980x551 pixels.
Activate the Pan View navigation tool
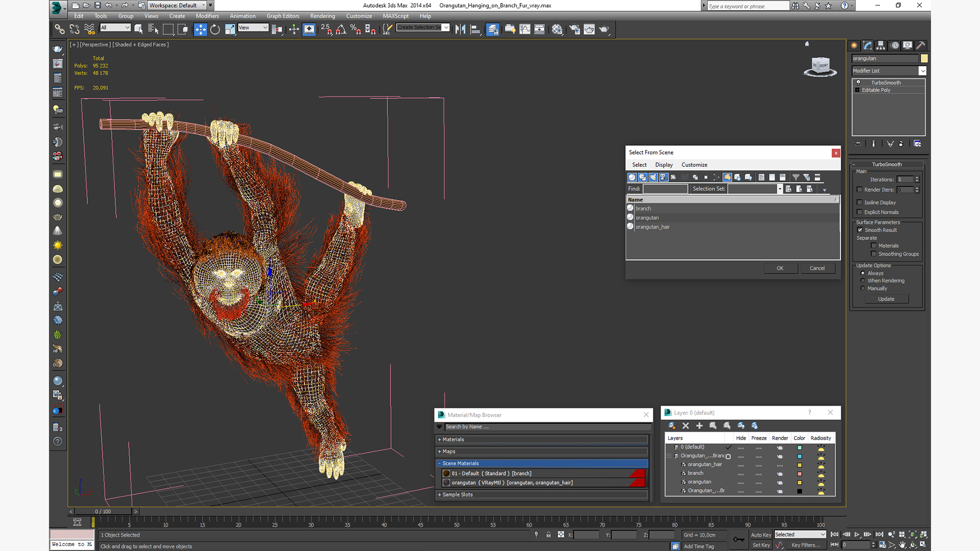[x=902, y=545]
